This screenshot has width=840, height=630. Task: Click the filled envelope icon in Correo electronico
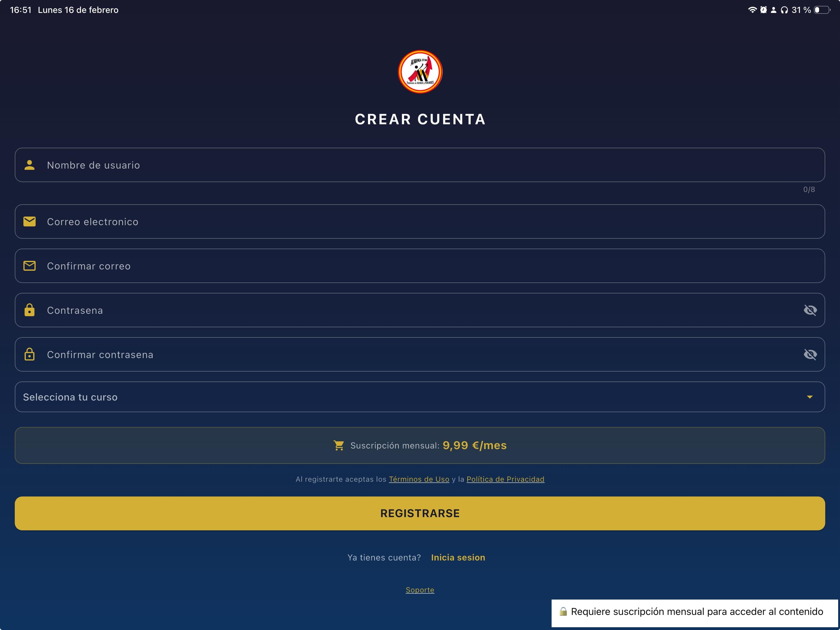(29, 221)
